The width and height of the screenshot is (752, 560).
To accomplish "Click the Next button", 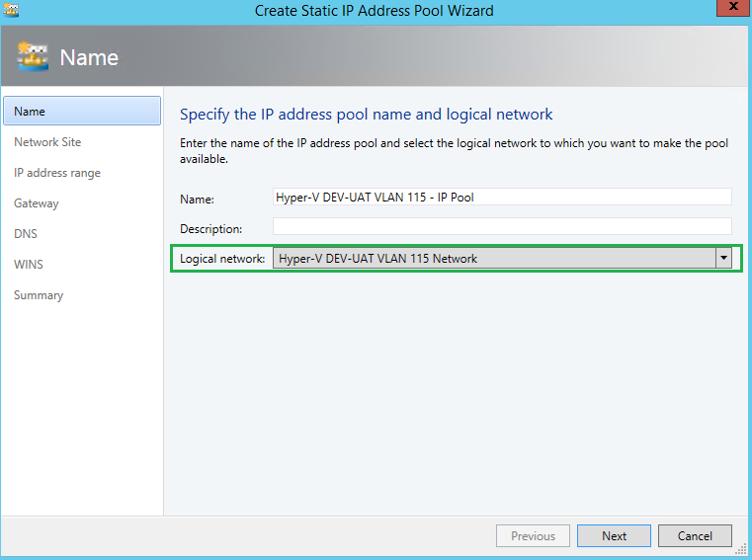I will point(614,535).
